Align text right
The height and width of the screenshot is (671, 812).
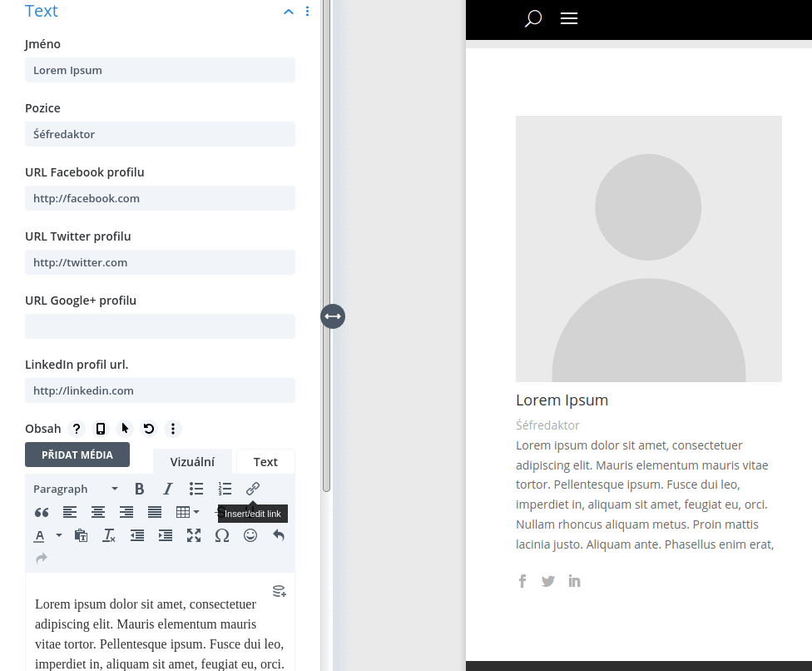126,513
